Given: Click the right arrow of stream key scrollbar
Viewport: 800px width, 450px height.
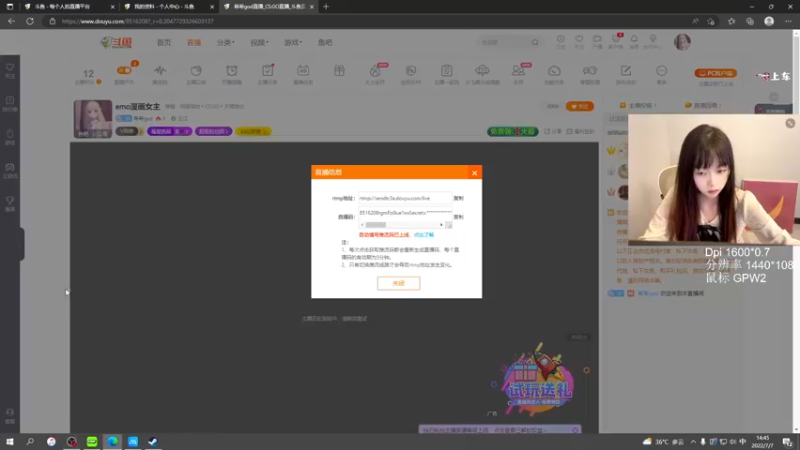Looking at the screenshot, I should coord(441,225).
